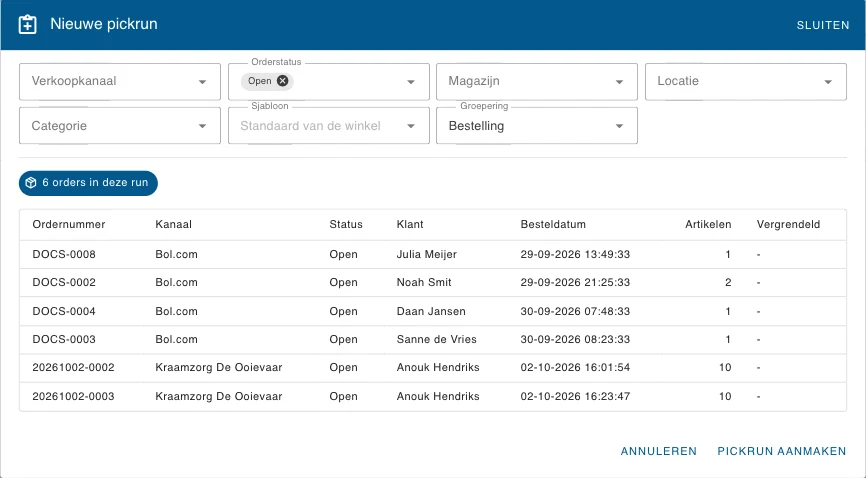Click date 30-09-2026 07:48:33
The height and width of the screenshot is (478, 866).
575,311
